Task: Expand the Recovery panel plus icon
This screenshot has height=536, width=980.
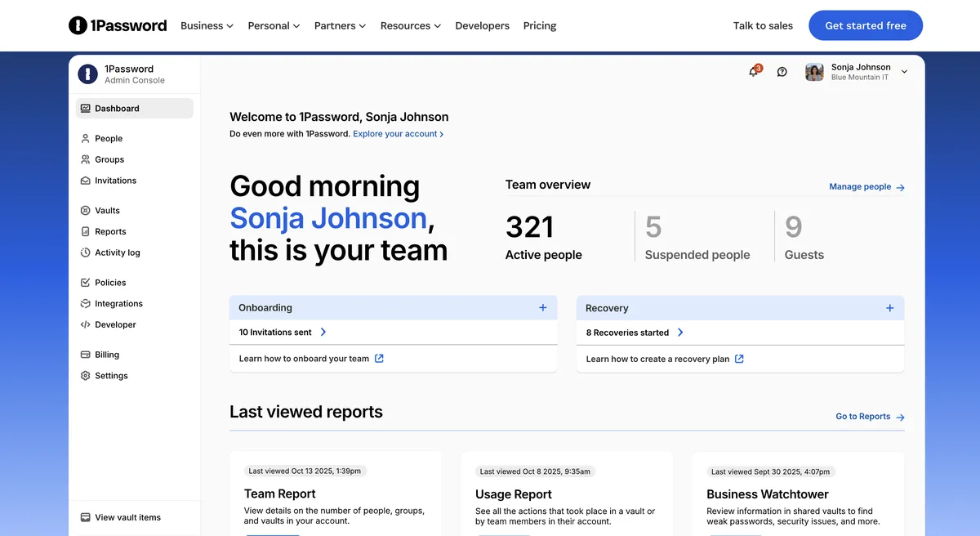Action: tap(890, 308)
